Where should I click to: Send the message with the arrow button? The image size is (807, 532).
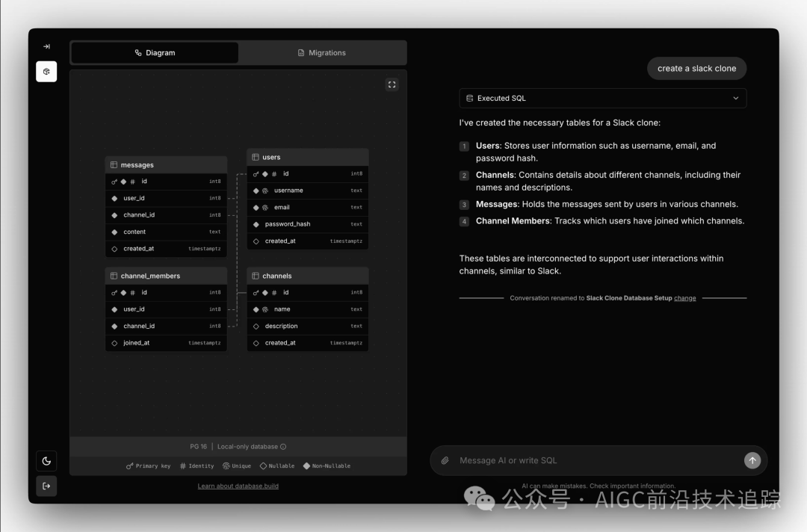click(x=752, y=460)
